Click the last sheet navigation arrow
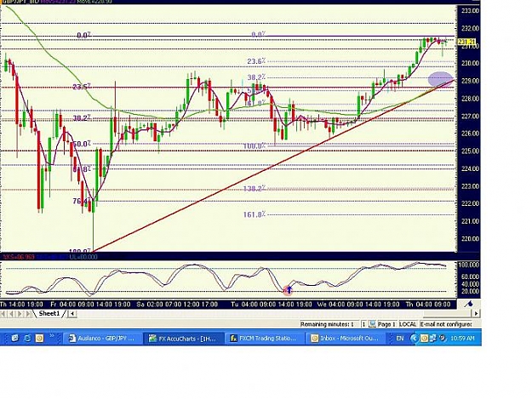This screenshot has height=399, width=532. (x=28, y=314)
